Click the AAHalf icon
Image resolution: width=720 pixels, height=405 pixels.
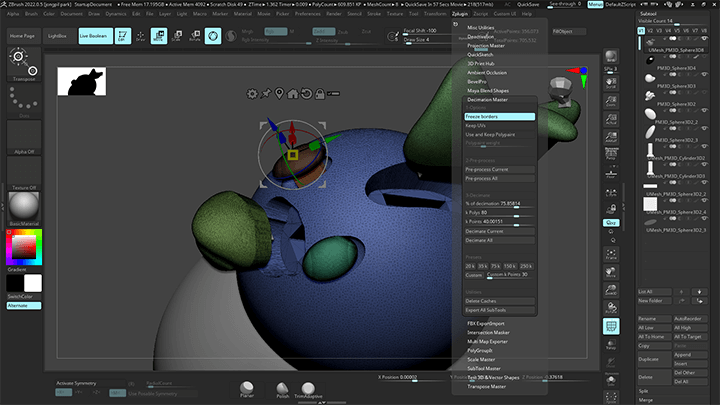tap(611, 136)
